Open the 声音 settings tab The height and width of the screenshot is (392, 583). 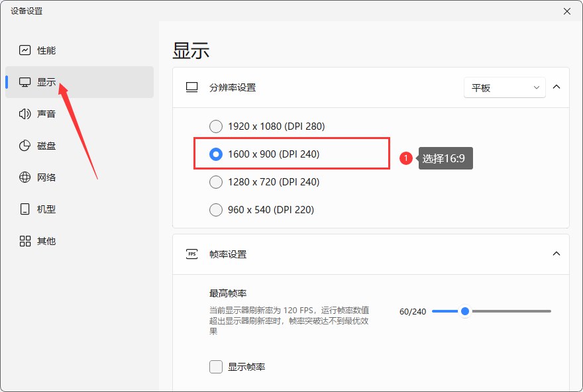46,114
